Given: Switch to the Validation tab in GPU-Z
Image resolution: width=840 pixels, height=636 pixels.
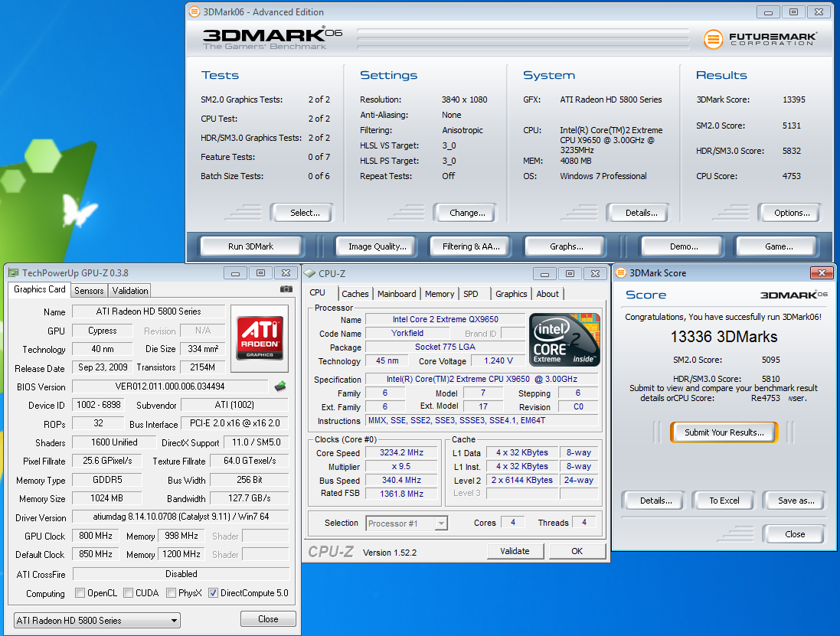Looking at the screenshot, I should (x=129, y=291).
